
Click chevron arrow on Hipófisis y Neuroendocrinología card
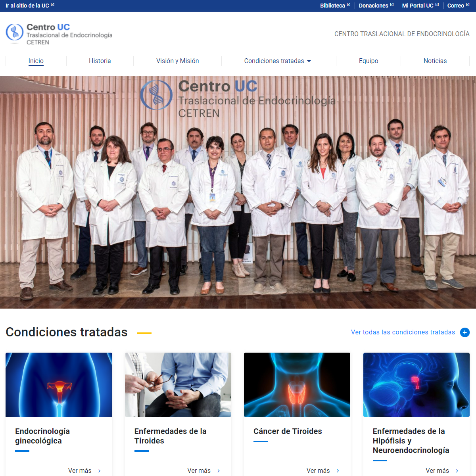[457, 471]
